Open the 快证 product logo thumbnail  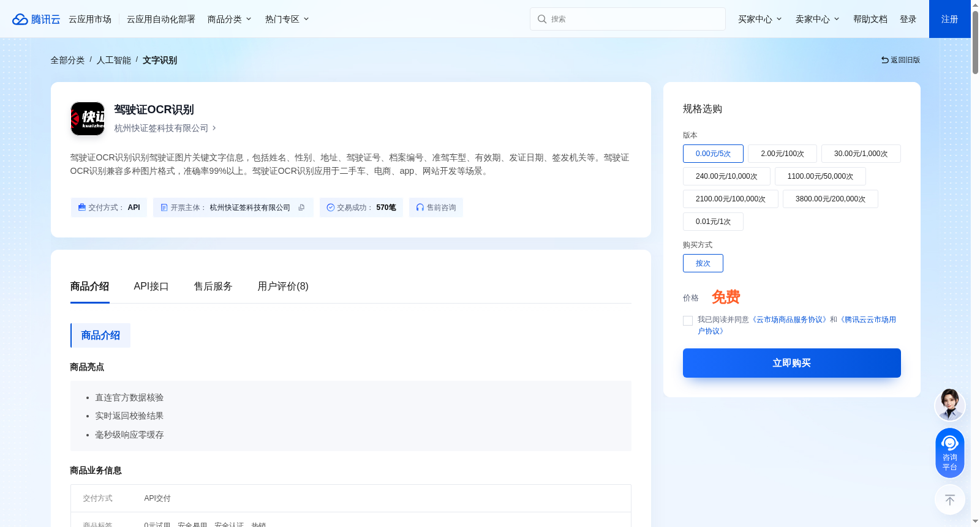point(88,119)
